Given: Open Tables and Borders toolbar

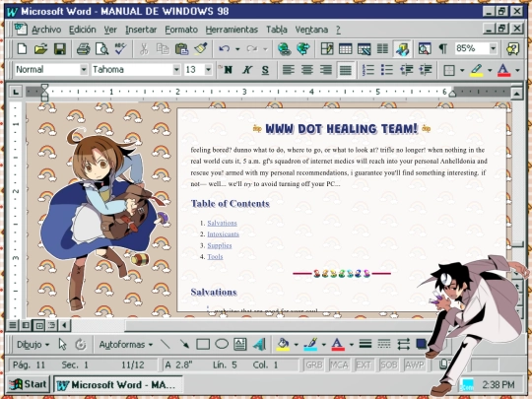Looking at the screenshot, I should click(327, 49).
